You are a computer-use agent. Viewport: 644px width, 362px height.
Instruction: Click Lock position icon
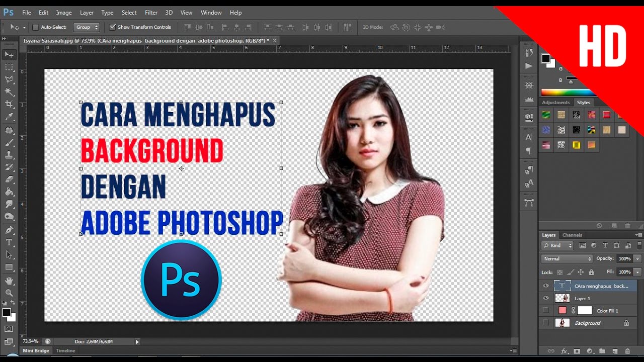click(581, 272)
